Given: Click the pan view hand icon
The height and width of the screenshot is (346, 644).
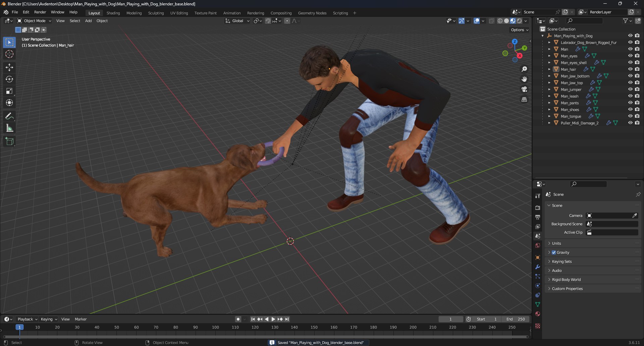Looking at the screenshot, I should point(524,79).
